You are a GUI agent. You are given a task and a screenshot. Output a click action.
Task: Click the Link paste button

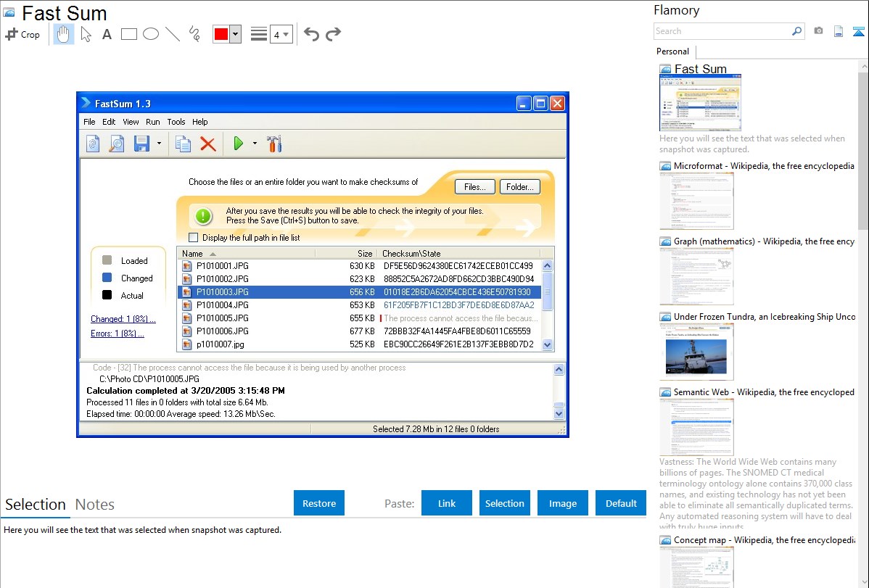[447, 503]
